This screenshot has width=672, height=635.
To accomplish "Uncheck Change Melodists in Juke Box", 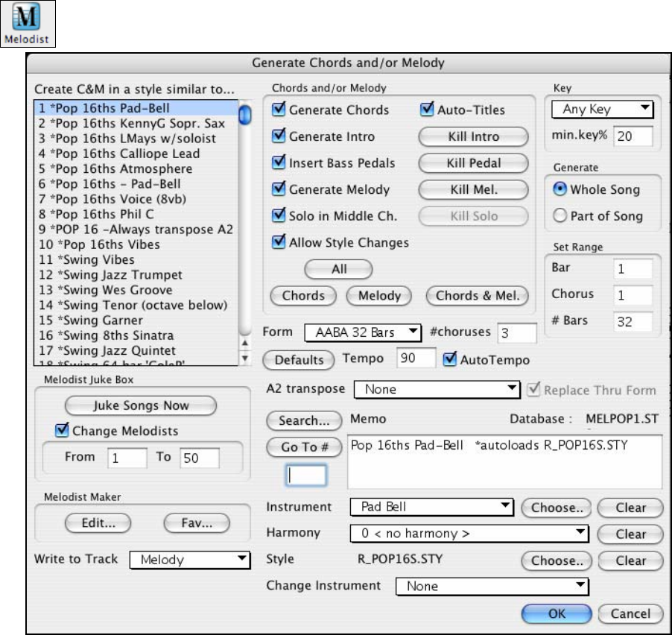I will (x=62, y=430).
